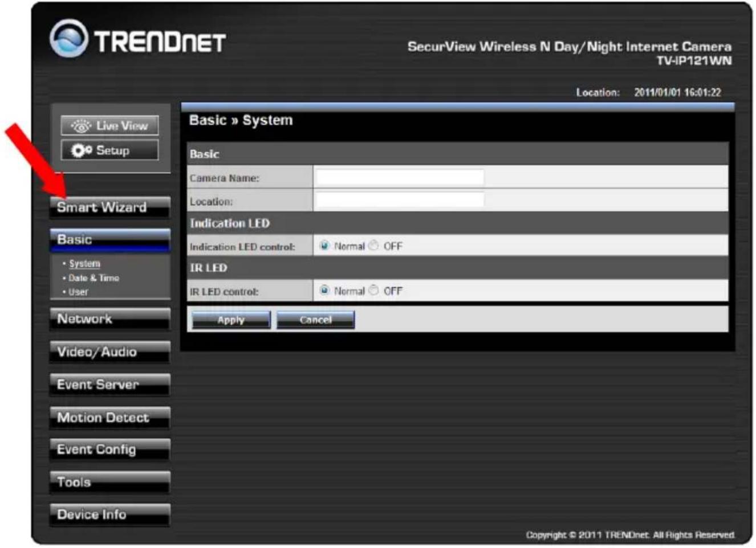Viewport: 756px width, 548px height.
Task: Set IR LED control to Normal
Action: 324,291
